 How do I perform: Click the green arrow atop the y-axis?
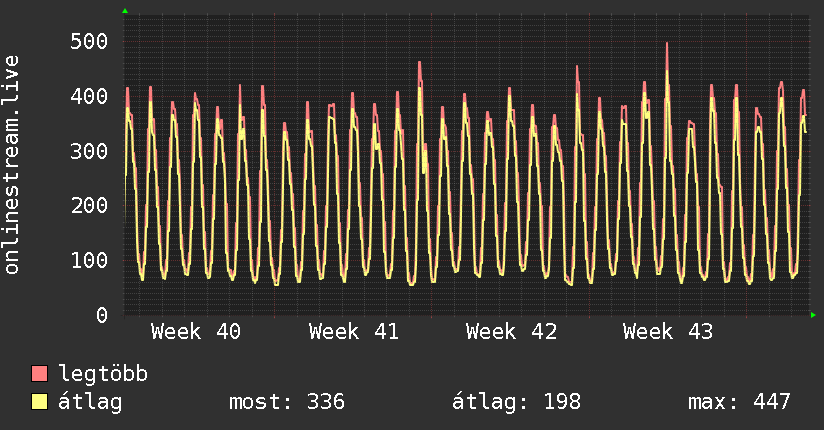(x=124, y=11)
